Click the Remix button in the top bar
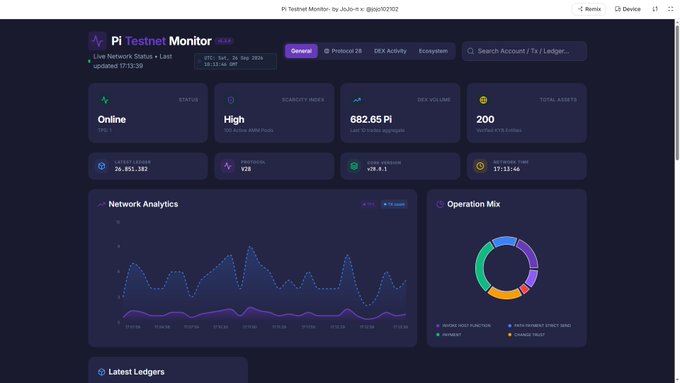Image resolution: width=680 pixels, height=383 pixels. [x=589, y=9]
